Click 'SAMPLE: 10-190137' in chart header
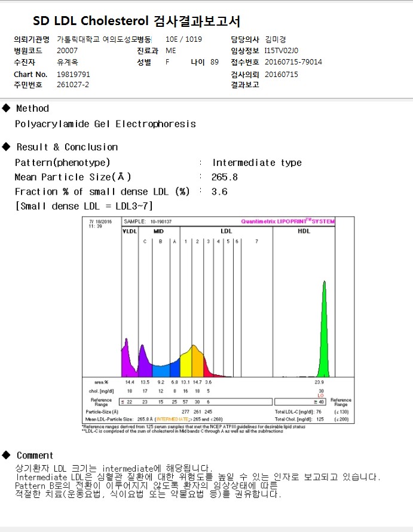This screenshot has height=532, width=413. pos(148,222)
